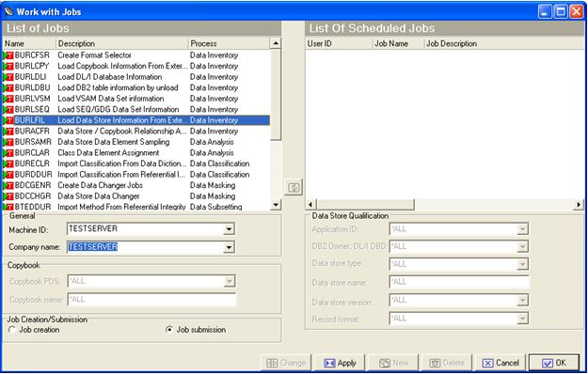Click the job icon beside BURLFIL

(x=8, y=120)
